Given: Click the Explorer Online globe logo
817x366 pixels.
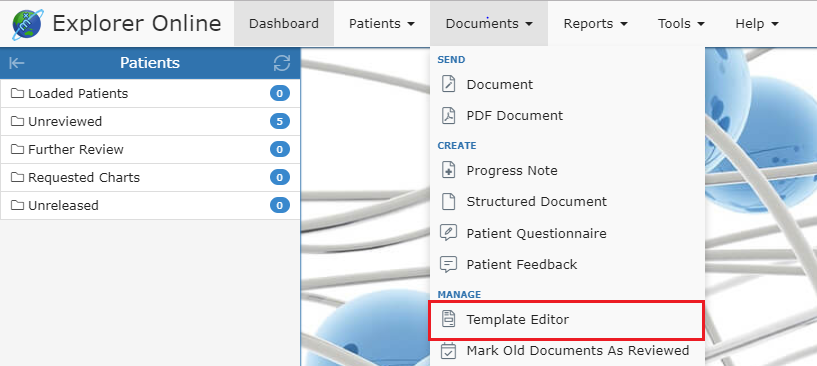Looking at the screenshot, I should (28, 24).
